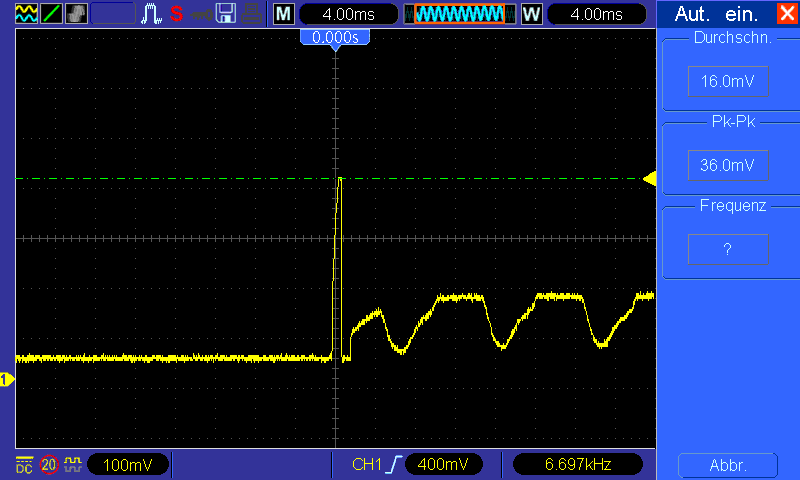The image size is (800, 480).
Task: Click the Frequenz value box showing ?
Action: [x=728, y=249]
